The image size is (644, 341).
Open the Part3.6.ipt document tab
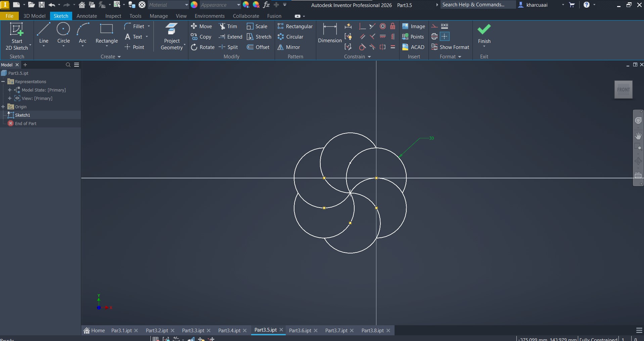(x=300, y=331)
